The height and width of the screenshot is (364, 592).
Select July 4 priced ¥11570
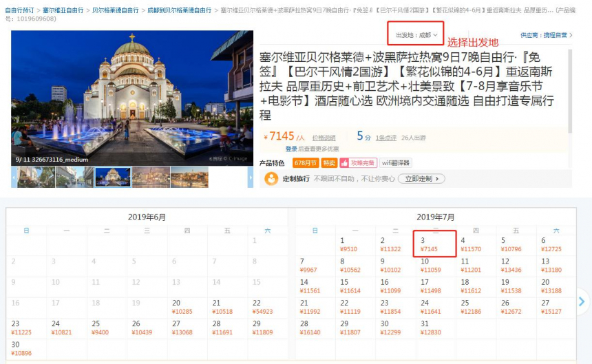click(x=476, y=245)
